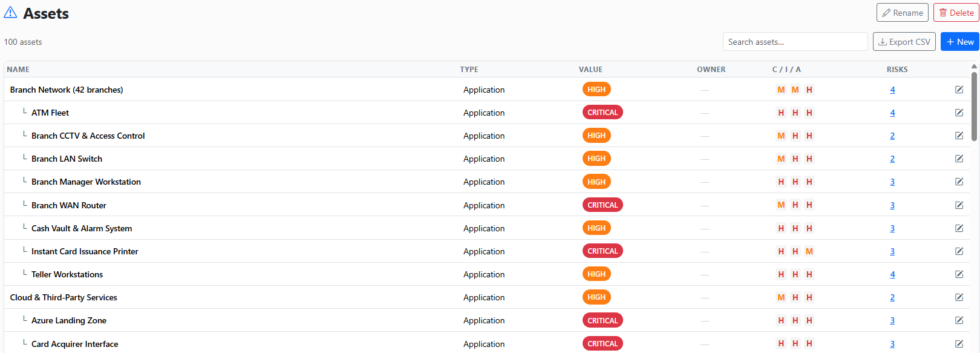Image resolution: width=980 pixels, height=353 pixels.
Task: View Teller Workstations risks count link
Action: (892, 274)
